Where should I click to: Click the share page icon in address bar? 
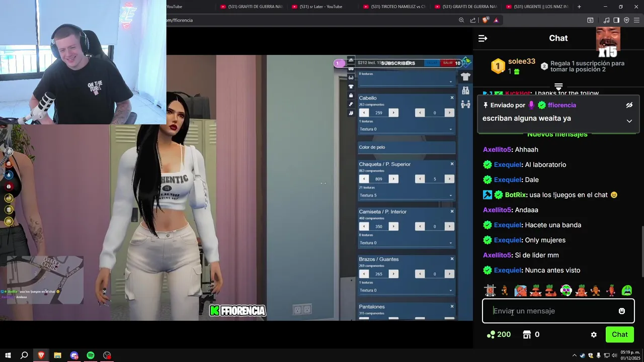(473, 20)
